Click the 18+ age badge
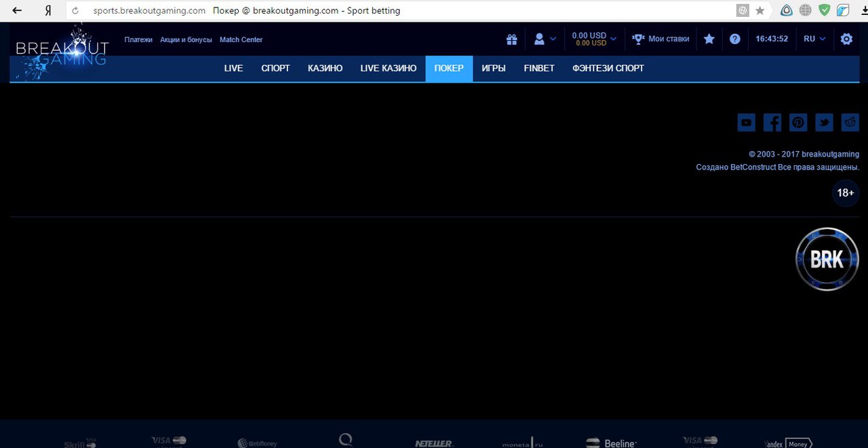Screen dimensions: 868x448 point(846,193)
